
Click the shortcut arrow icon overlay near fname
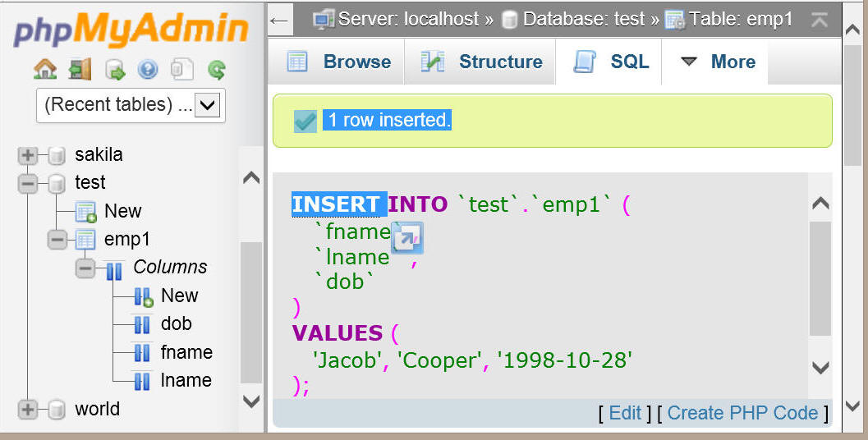(407, 239)
